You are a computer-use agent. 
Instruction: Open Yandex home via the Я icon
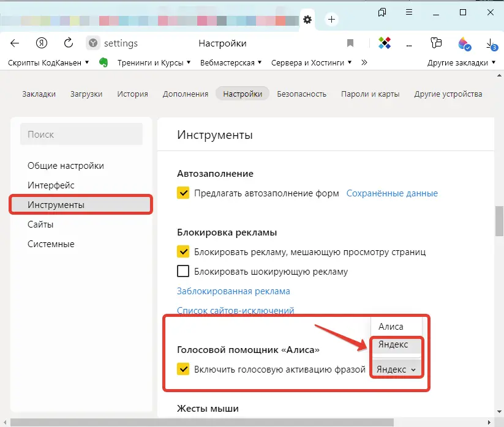pos(42,43)
